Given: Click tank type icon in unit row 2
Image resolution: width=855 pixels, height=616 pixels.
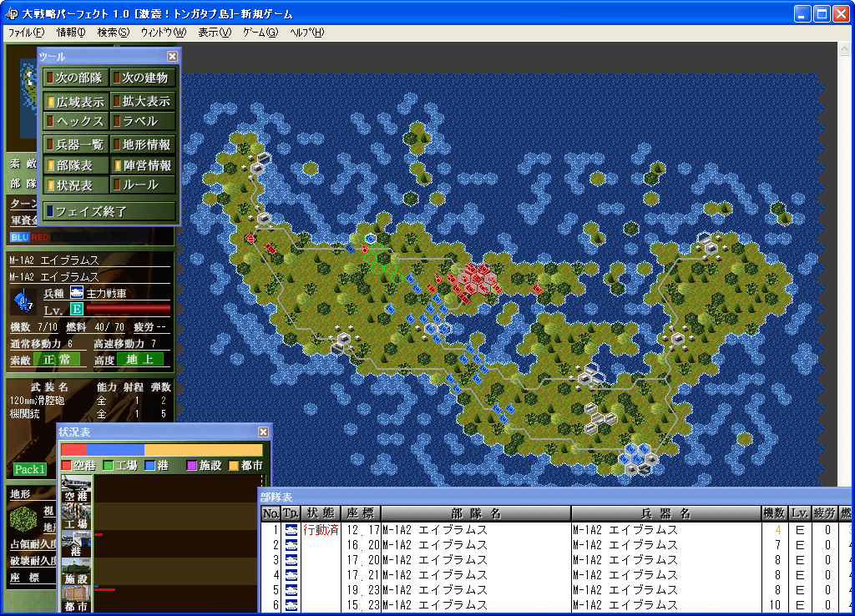Looking at the screenshot, I should pyautogui.click(x=291, y=545).
